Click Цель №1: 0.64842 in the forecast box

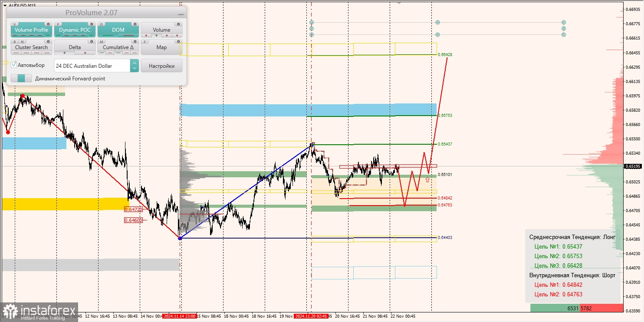click(559, 285)
